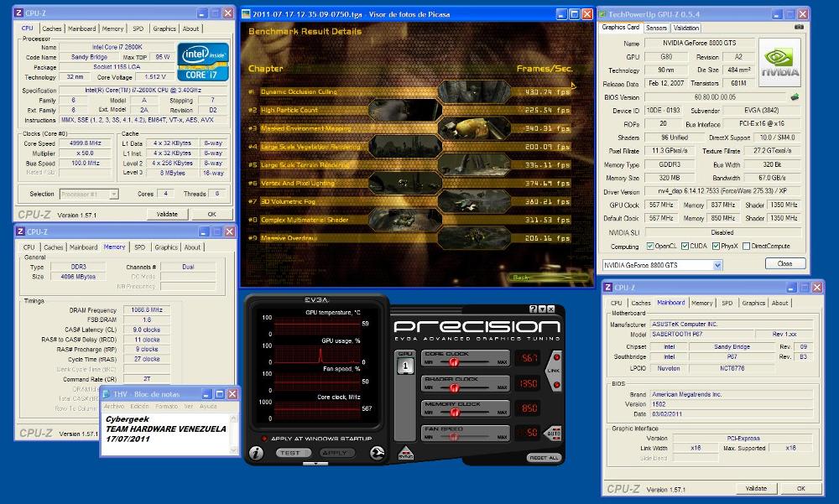Toggle the OpenCL checkbox in GPU-Z
Viewport: 839px width, 504px height.
(x=649, y=246)
